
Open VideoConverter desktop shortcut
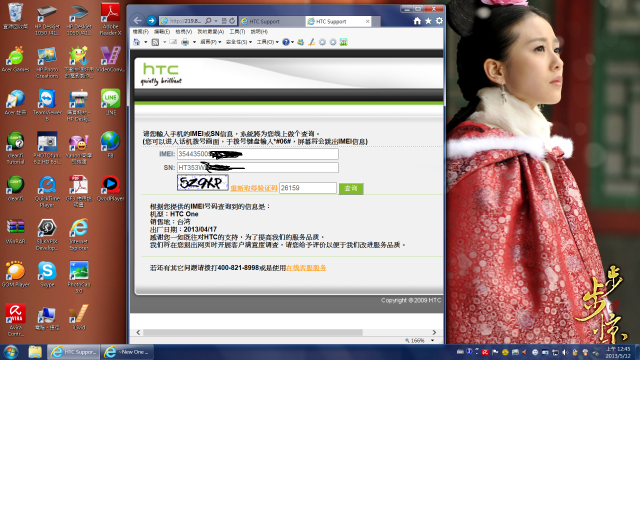point(111,60)
